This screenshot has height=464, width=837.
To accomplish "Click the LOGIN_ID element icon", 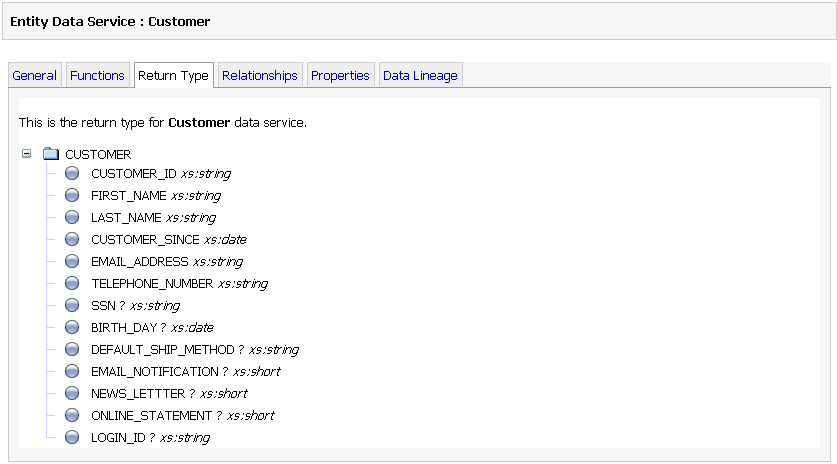I will [x=72, y=437].
